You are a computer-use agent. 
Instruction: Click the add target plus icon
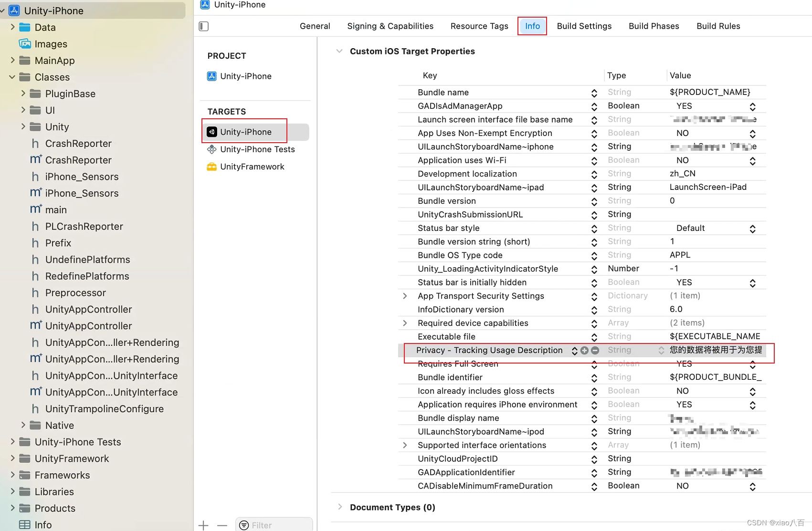coord(203,525)
